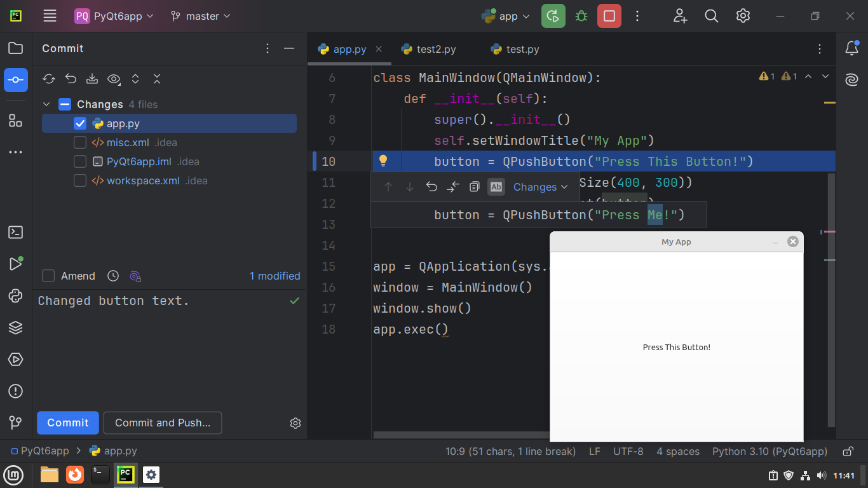Refresh changes in Commit panel

pyautogui.click(x=49, y=79)
